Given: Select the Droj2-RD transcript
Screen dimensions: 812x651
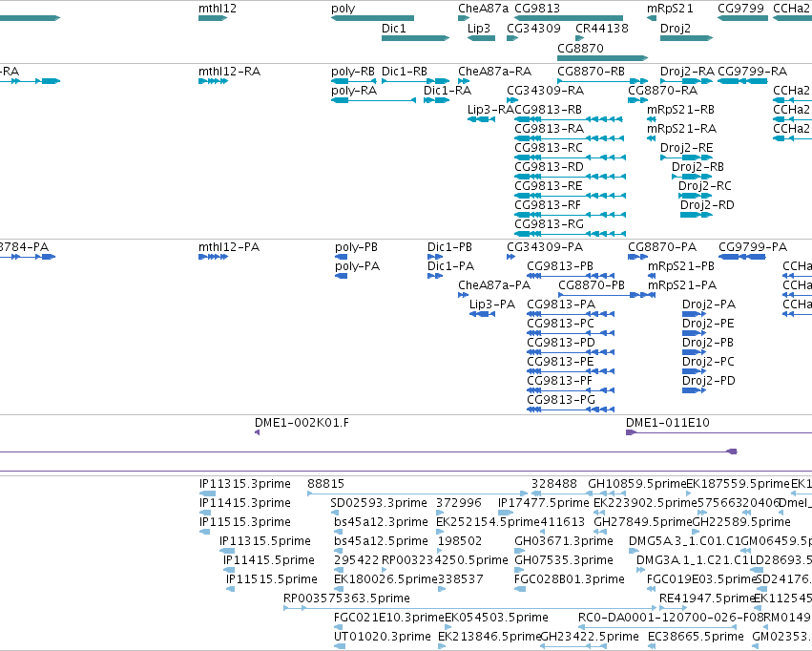Looking at the screenshot, I should pos(707,205).
